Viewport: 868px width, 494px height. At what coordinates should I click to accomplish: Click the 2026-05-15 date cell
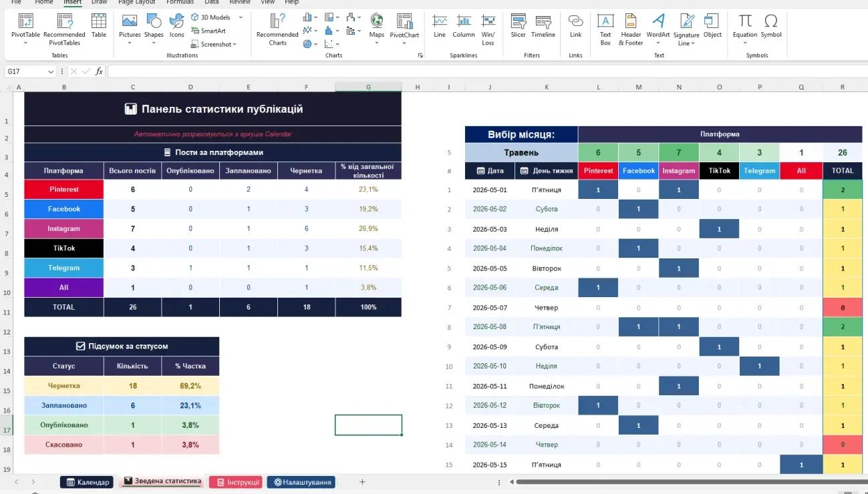[490, 465]
